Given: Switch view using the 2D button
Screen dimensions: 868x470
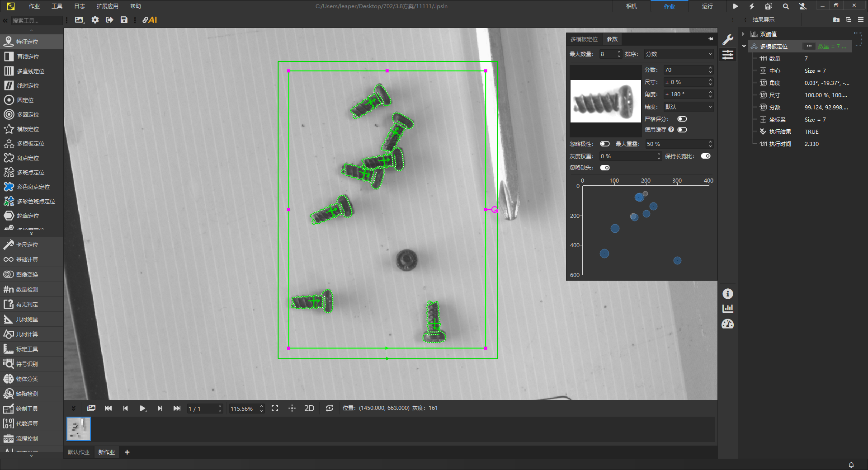Looking at the screenshot, I should [309, 408].
